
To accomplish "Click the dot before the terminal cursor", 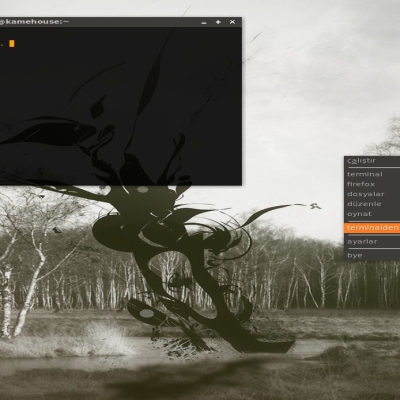I will 2,45.
